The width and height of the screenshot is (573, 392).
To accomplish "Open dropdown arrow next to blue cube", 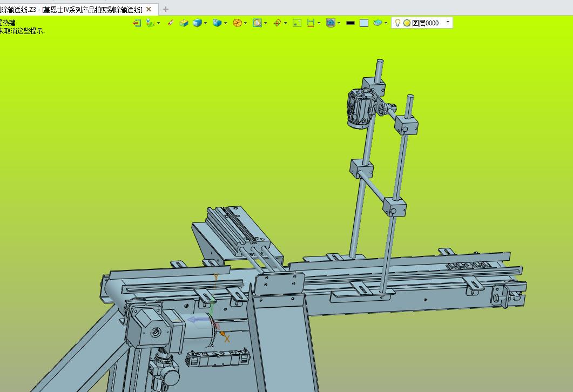I will point(206,23).
